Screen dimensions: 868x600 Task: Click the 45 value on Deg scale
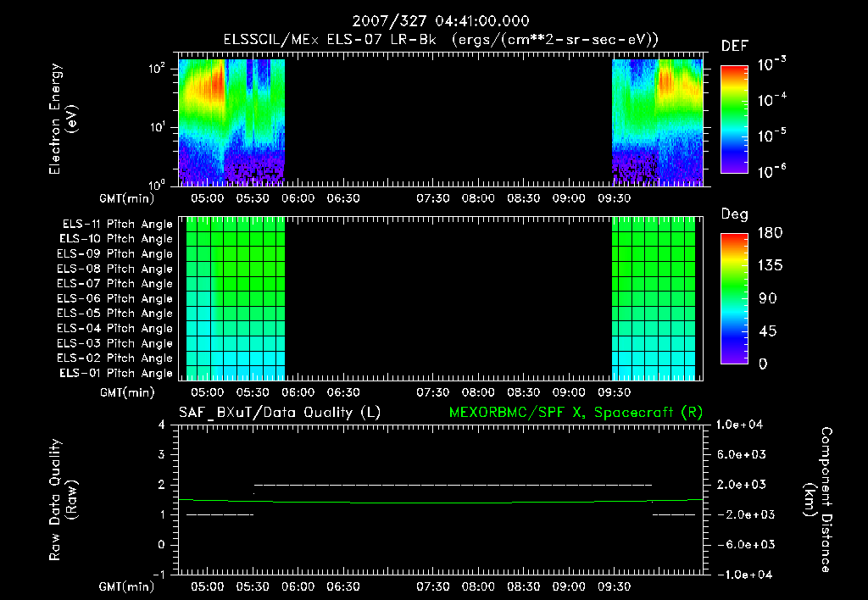pyautogui.click(x=768, y=331)
